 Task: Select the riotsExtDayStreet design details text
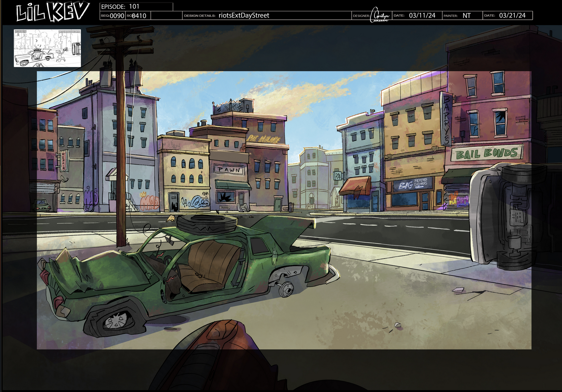244,15
